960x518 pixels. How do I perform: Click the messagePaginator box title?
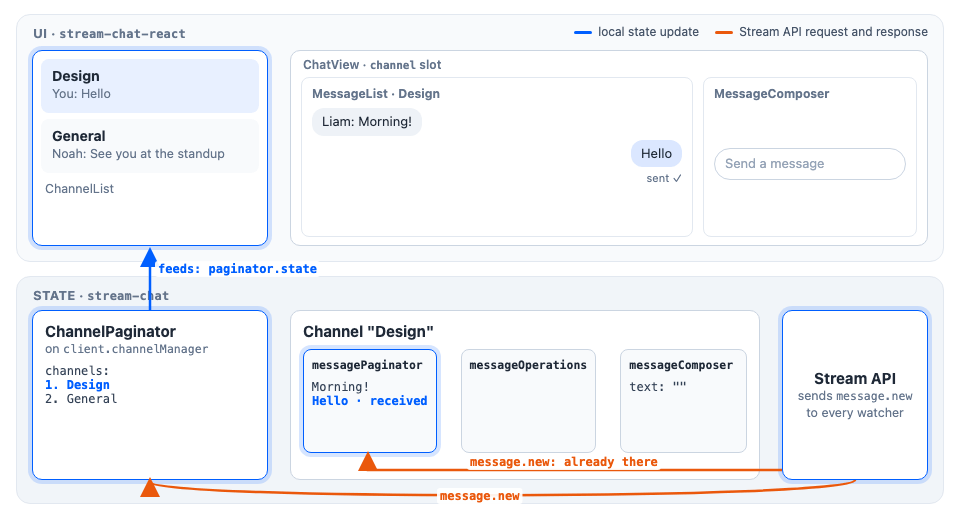pyautogui.click(x=367, y=365)
